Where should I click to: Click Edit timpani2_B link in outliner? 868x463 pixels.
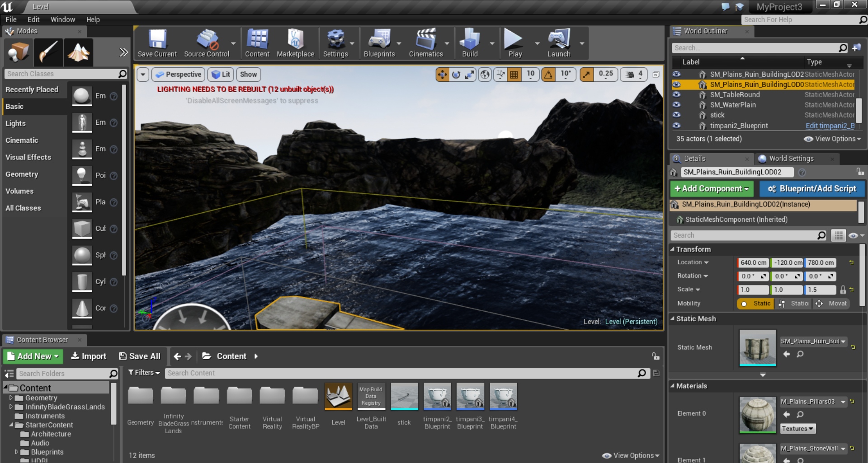coord(830,126)
